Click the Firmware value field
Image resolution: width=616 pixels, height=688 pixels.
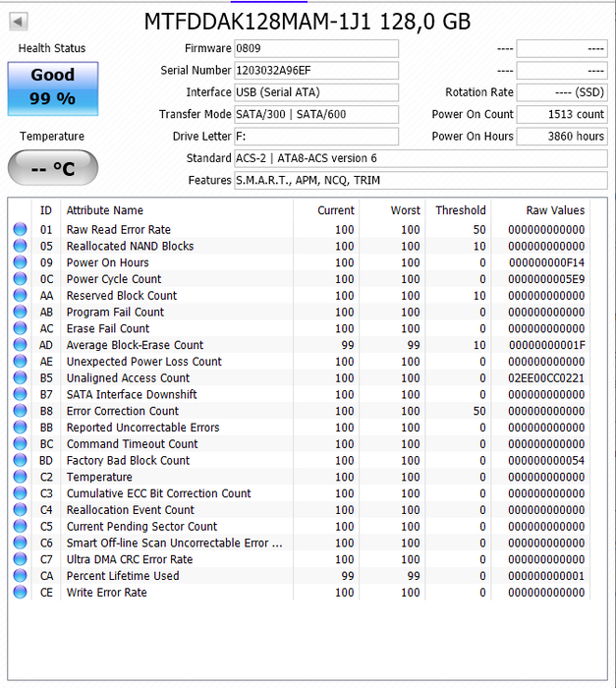tap(315, 49)
